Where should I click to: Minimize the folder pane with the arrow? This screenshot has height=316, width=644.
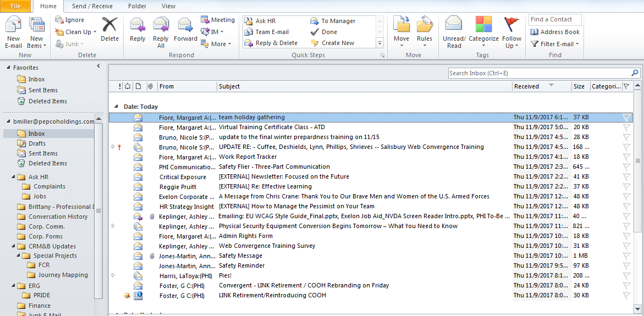click(x=98, y=65)
